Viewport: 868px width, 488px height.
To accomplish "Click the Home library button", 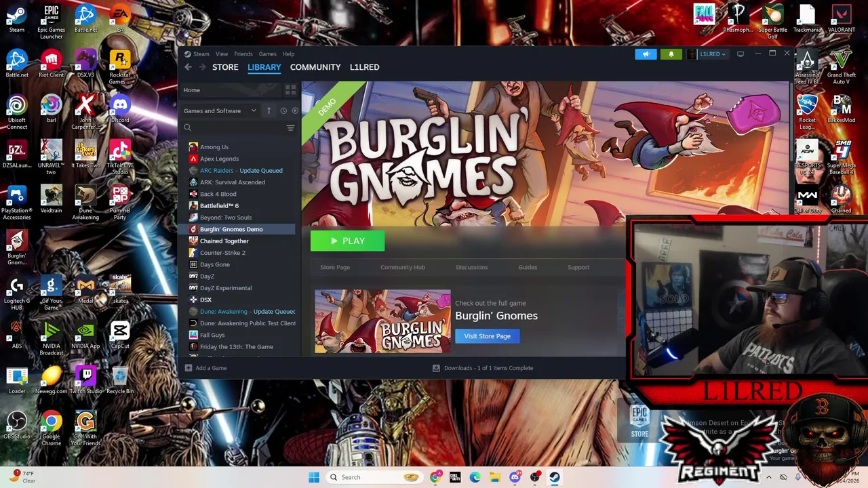I will click(231, 90).
